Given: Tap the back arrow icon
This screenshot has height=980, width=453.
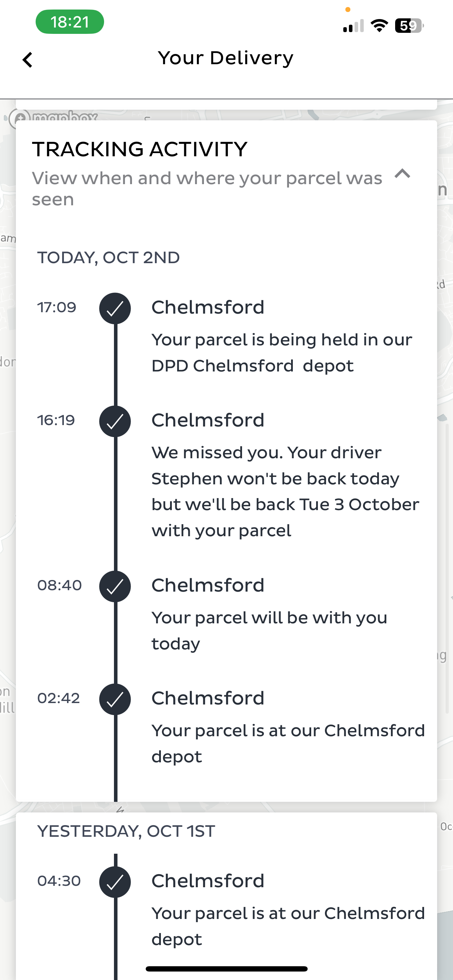Looking at the screenshot, I should coord(28,60).
